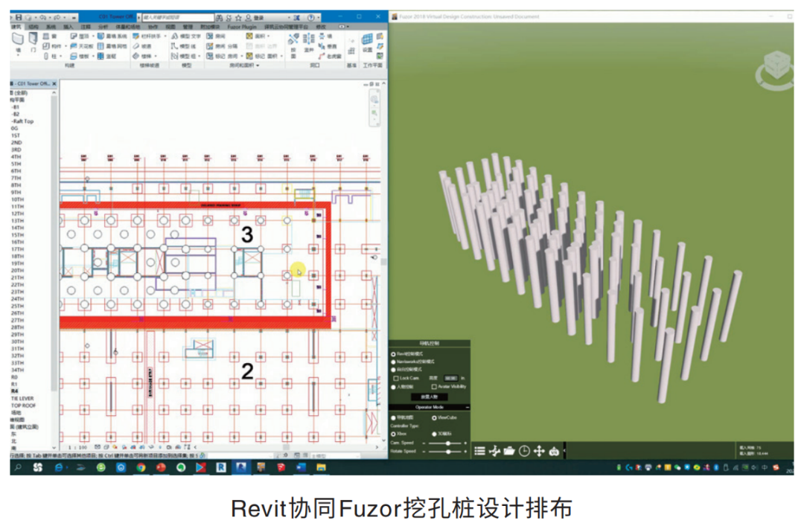Choose the Curtain Grid (幕墙网格) tool
This screenshot has height=532, width=804.
tap(112, 46)
